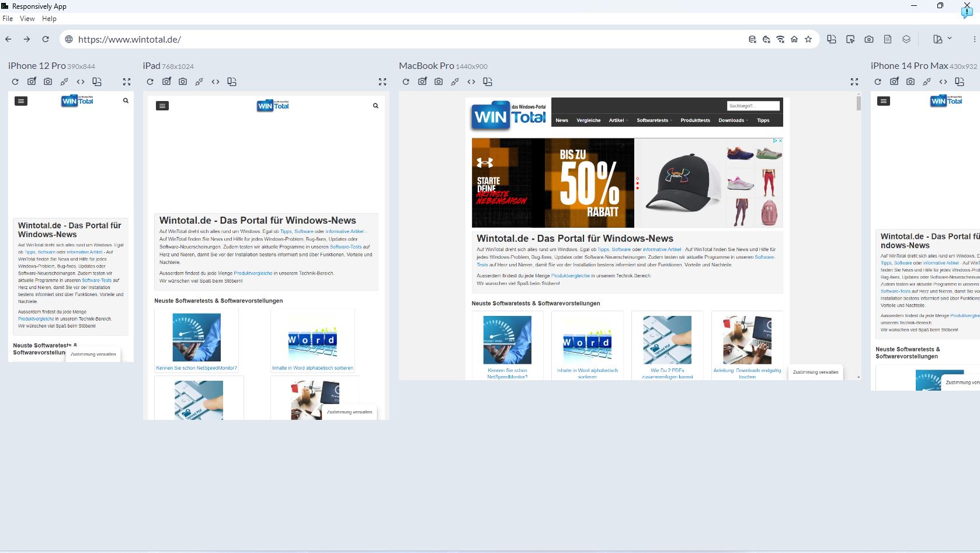
Task: Go forward using the forward arrow
Action: [x=27, y=39]
